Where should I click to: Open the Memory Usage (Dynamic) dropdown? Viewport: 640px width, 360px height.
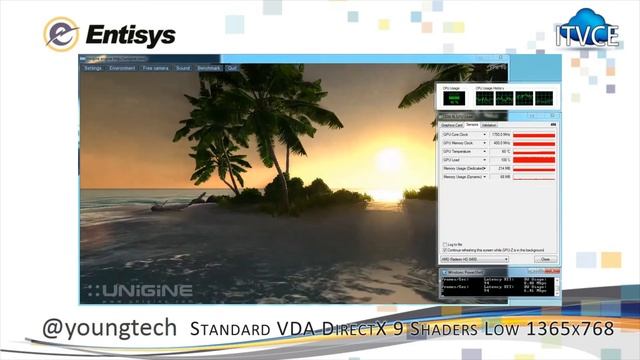click(x=484, y=177)
